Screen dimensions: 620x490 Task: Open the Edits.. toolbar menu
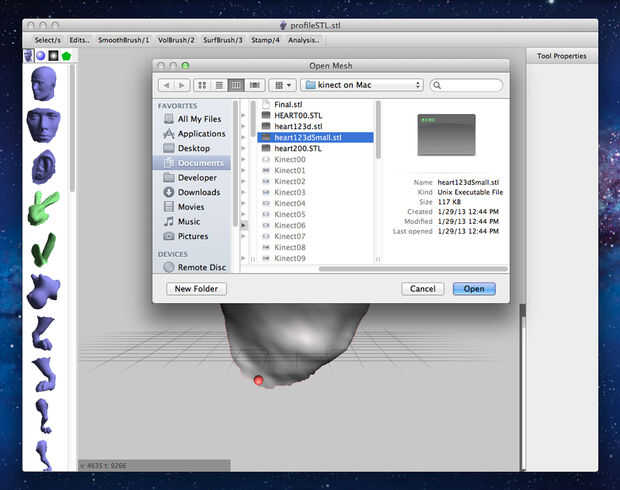click(x=79, y=40)
